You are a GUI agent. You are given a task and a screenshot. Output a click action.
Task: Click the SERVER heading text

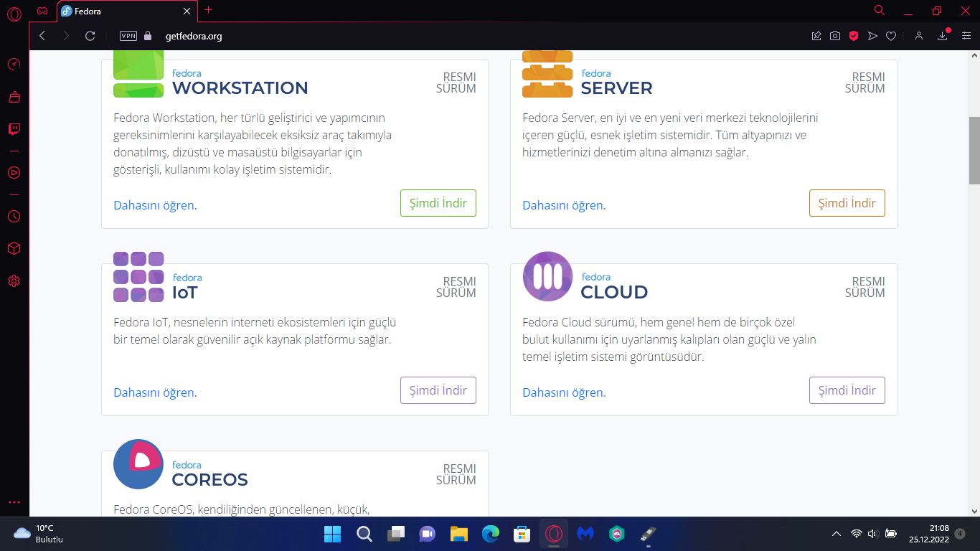click(x=616, y=88)
